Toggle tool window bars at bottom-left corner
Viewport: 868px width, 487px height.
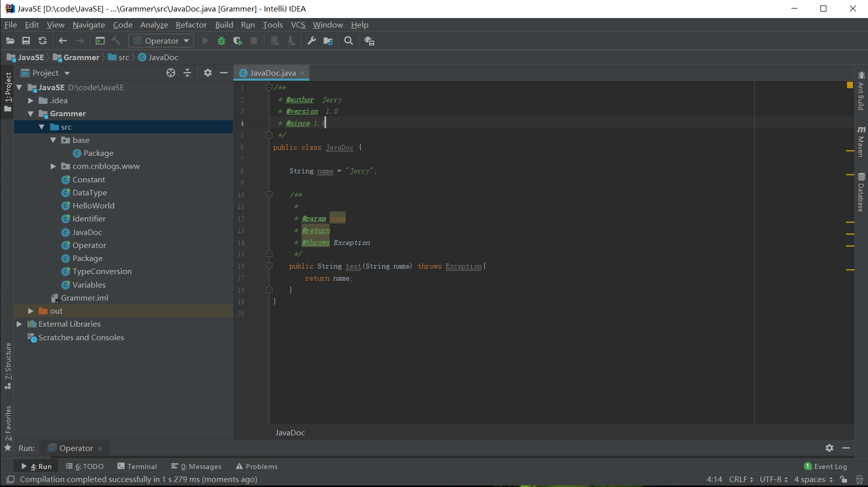10,479
